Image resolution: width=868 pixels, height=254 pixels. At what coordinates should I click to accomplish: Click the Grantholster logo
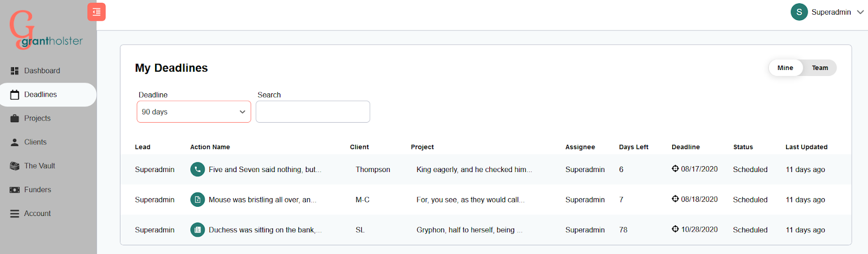(x=46, y=30)
